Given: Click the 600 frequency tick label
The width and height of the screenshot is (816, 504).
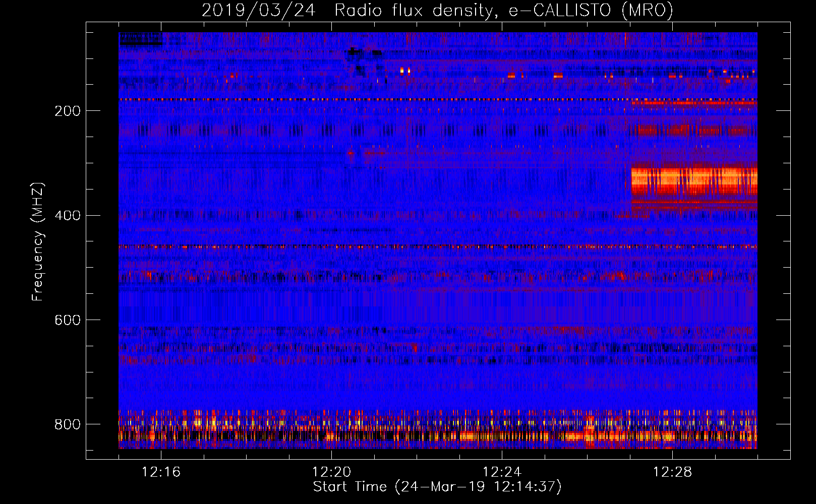Looking at the screenshot, I should [68, 321].
